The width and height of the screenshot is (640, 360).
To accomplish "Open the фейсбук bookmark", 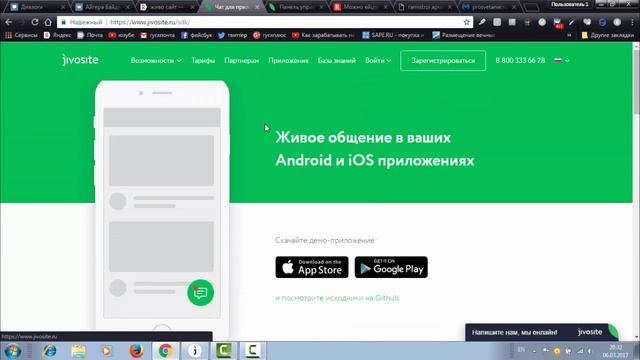I will click(x=197, y=36).
